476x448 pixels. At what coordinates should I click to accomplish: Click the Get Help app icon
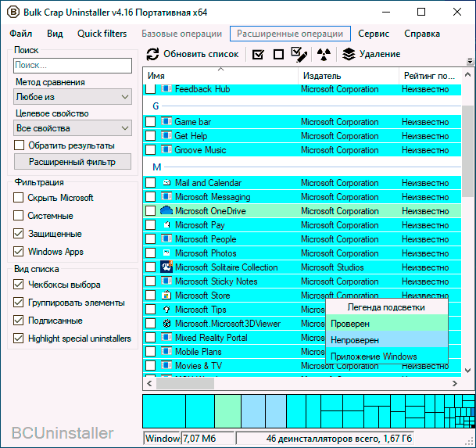tap(166, 135)
